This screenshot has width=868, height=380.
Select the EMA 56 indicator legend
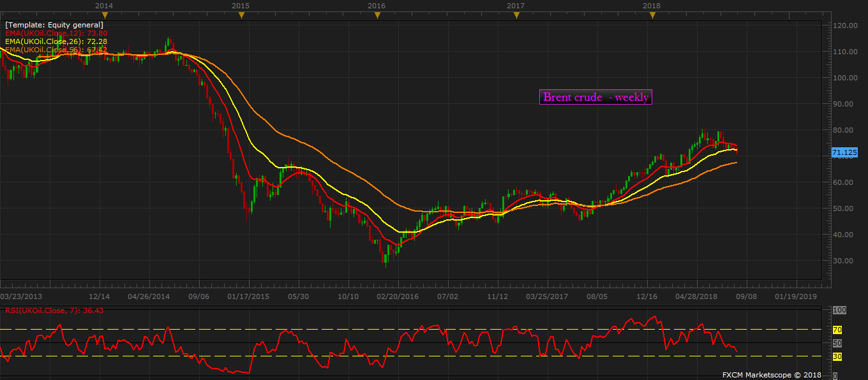coord(56,50)
